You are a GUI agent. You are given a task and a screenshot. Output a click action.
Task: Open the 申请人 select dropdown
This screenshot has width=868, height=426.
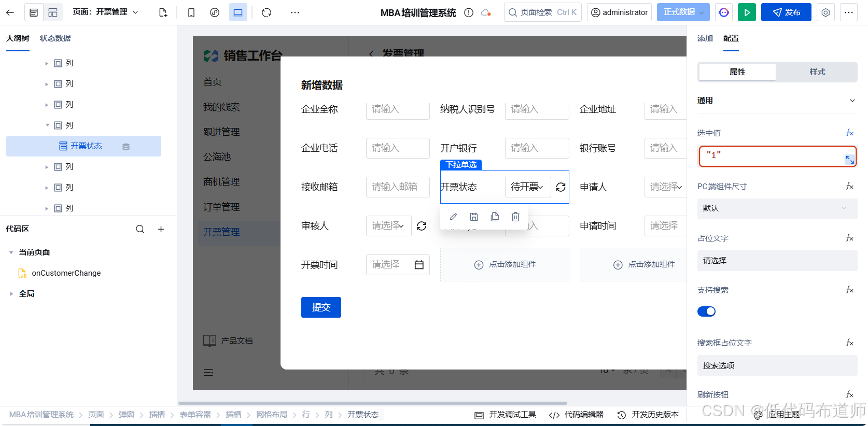666,187
